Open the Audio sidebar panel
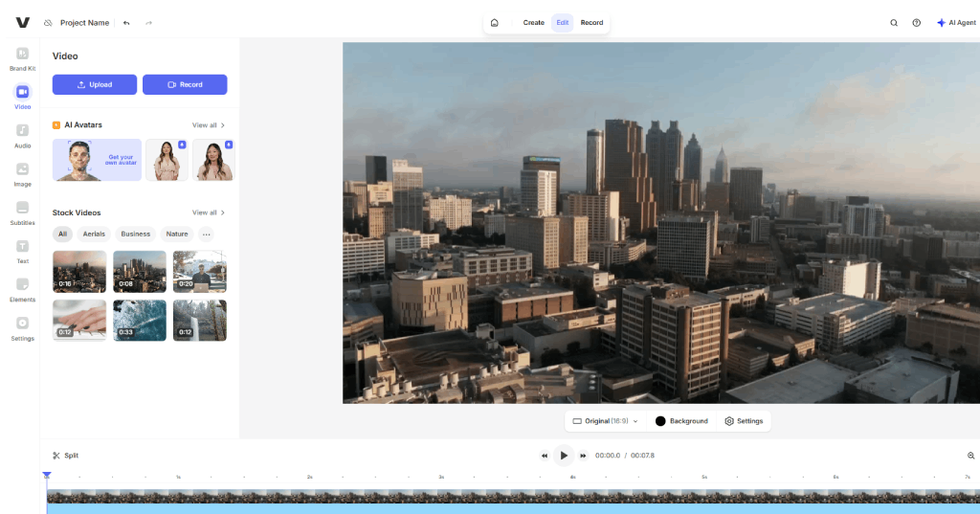980x514 pixels. click(23, 136)
